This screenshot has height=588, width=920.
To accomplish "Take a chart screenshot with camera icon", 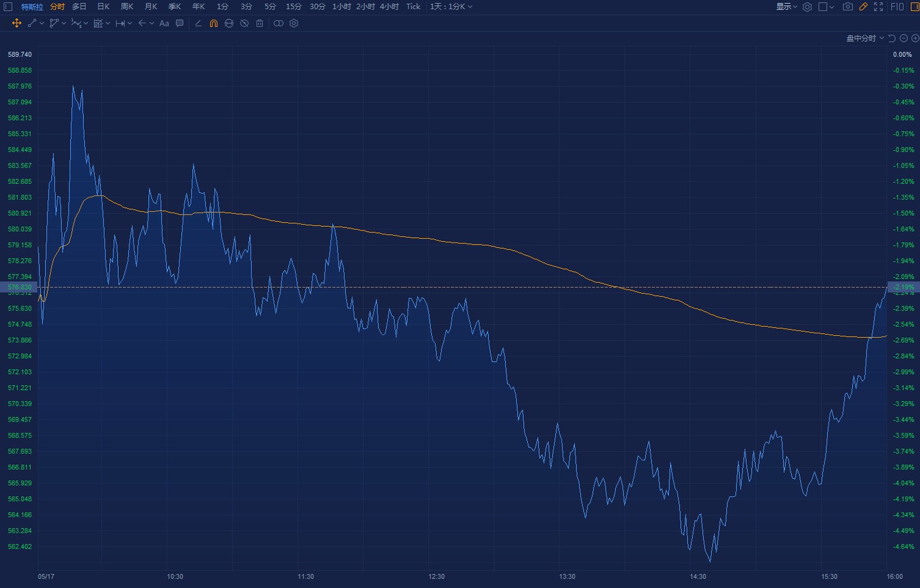I will (x=848, y=7).
